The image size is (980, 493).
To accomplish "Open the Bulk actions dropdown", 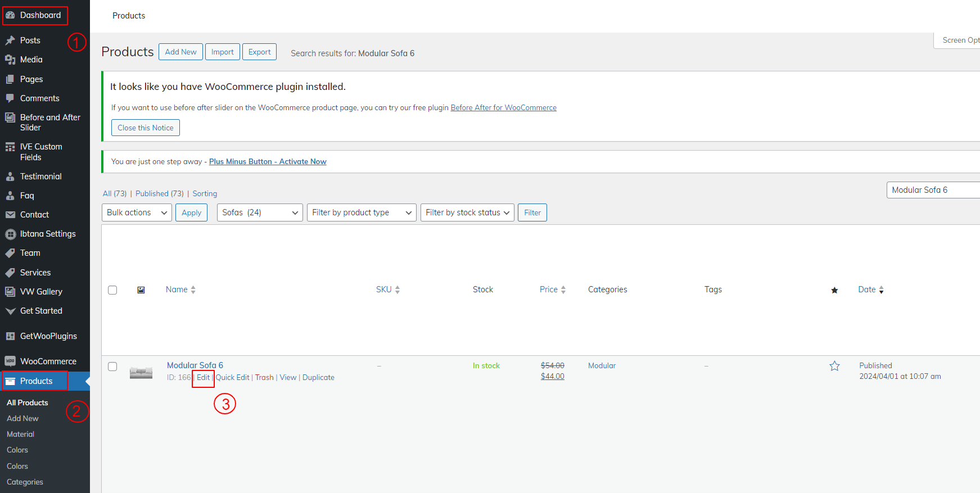I will click(137, 212).
